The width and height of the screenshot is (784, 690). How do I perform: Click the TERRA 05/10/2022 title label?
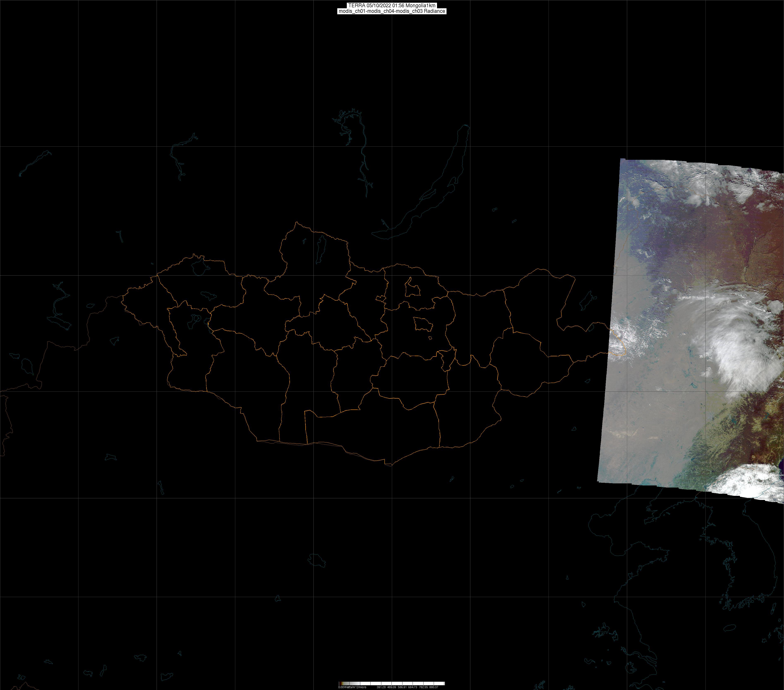pyautogui.click(x=391, y=5)
